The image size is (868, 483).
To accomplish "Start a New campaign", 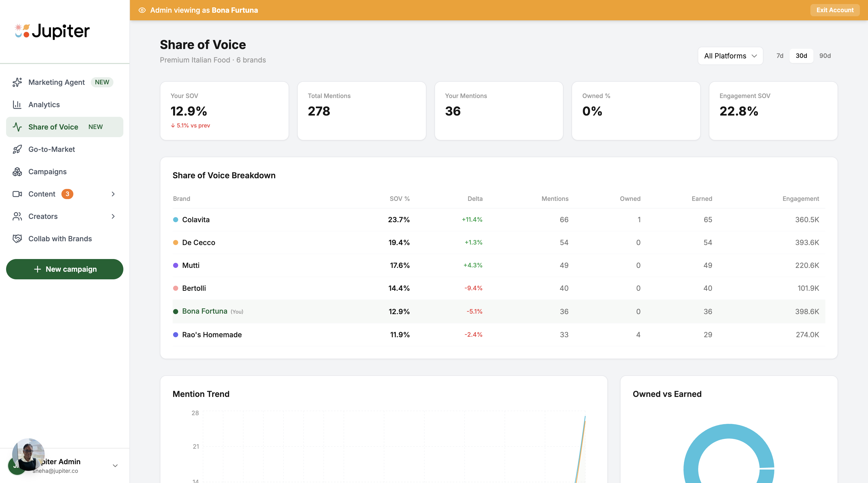I will (64, 269).
